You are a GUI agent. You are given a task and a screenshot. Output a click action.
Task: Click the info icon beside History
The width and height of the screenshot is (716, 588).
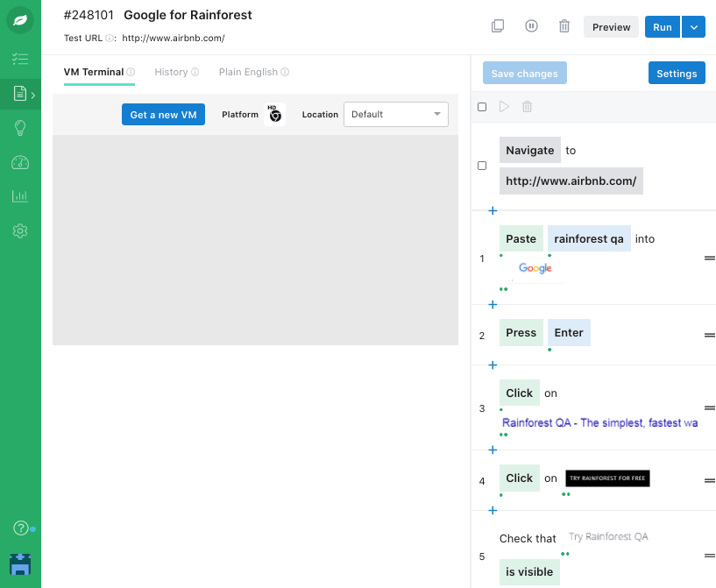coord(195,72)
